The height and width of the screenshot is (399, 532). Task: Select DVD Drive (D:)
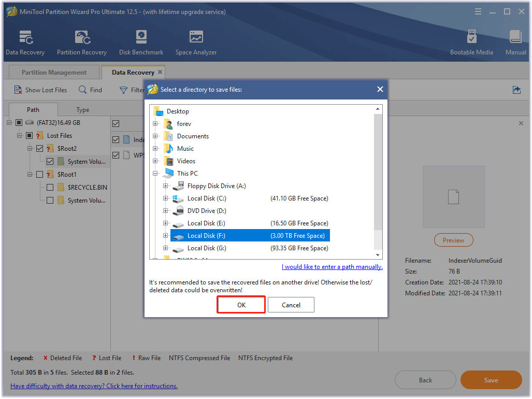[207, 211]
